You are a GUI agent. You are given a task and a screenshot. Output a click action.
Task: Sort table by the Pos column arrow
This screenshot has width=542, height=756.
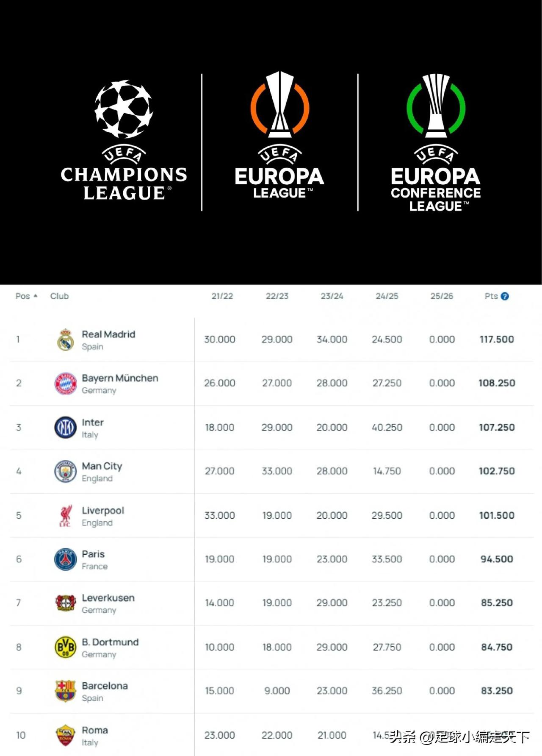pos(36,296)
